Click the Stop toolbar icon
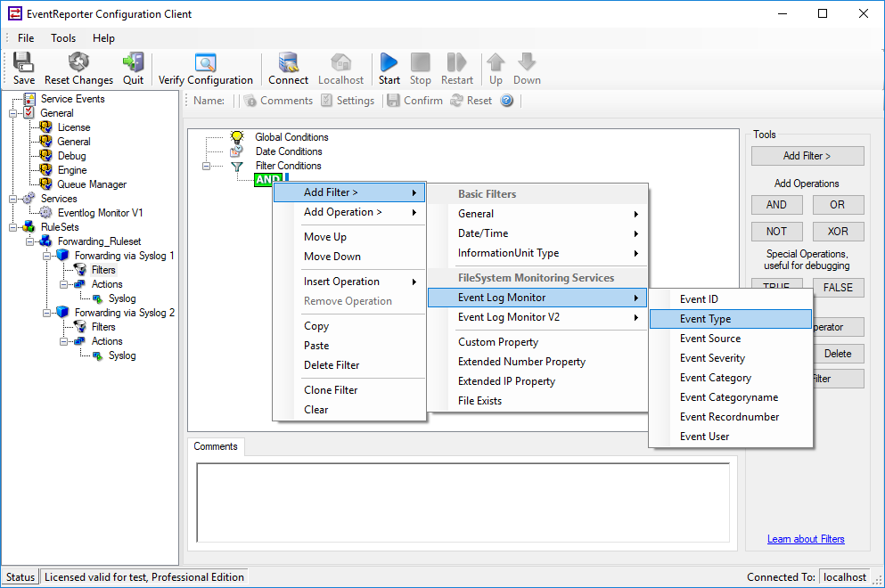This screenshot has width=885, height=588. point(420,62)
